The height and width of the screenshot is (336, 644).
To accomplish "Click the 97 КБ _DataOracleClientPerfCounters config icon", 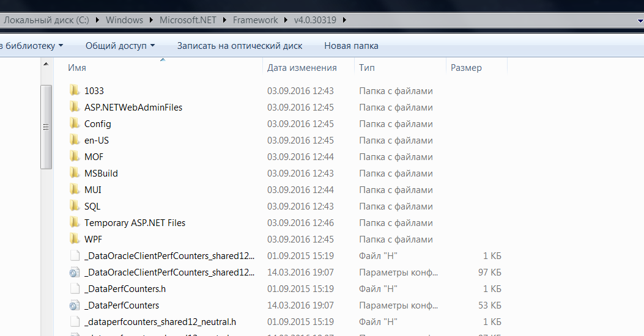I will pyautogui.click(x=75, y=272).
